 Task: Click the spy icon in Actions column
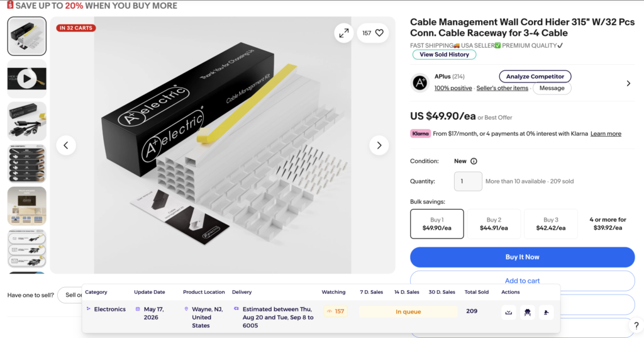[x=528, y=312]
